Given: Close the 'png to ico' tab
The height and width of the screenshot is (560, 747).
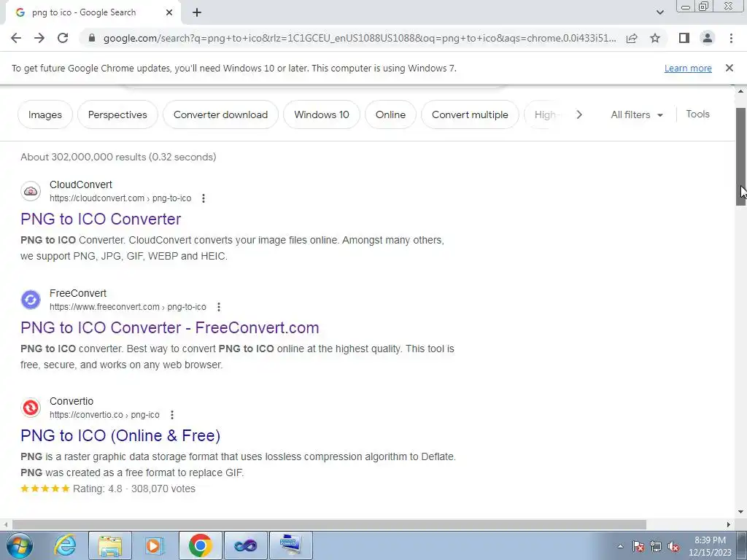Looking at the screenshot, I should coord(169,12).
